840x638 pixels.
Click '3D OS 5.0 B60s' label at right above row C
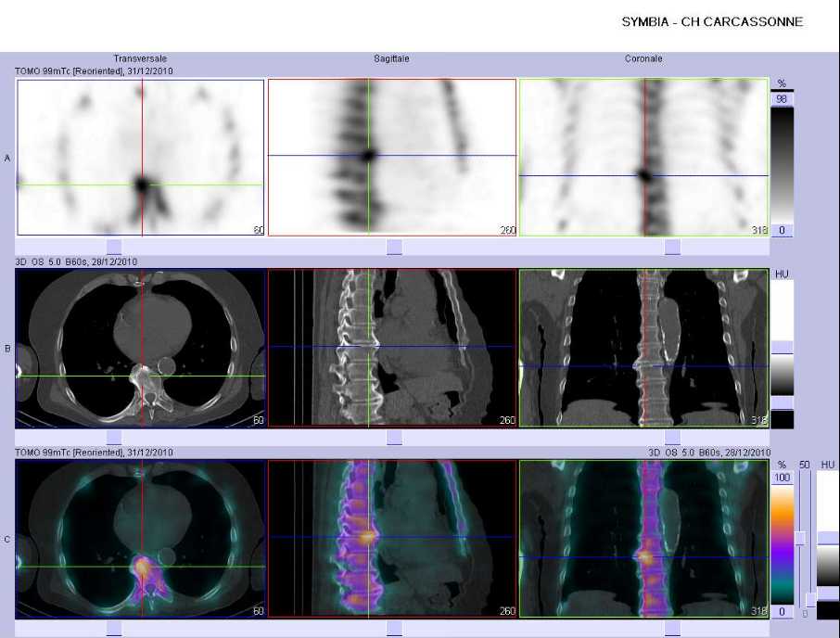click(685, 453)
